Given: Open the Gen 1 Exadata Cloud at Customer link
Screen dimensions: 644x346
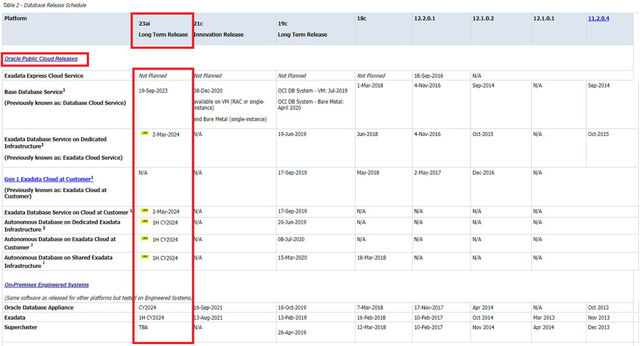Looking at the screenshot, I should pyautogui.click(x=49, y=179).
